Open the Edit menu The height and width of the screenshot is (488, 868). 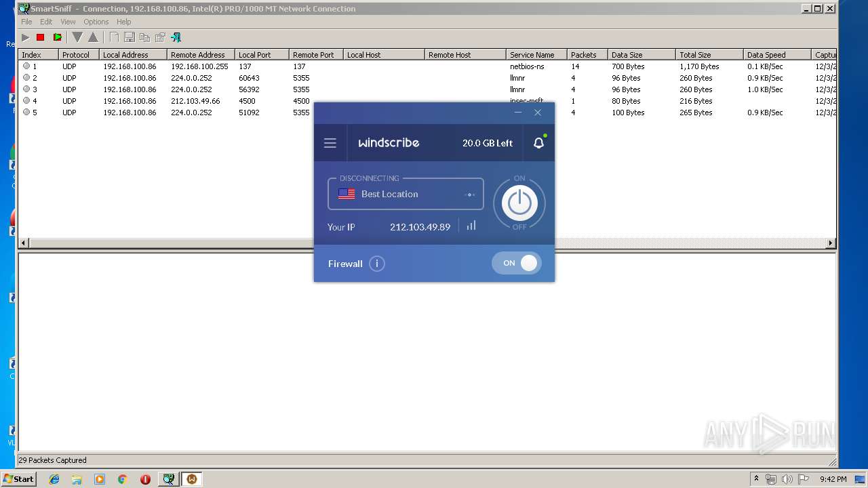(x=46, y=22)
